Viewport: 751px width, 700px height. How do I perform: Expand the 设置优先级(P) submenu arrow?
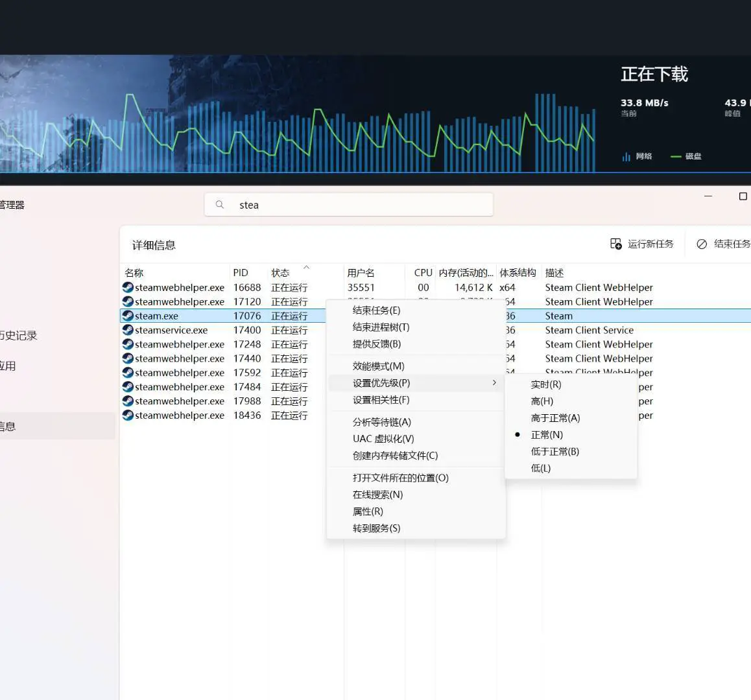pos(494,383)
